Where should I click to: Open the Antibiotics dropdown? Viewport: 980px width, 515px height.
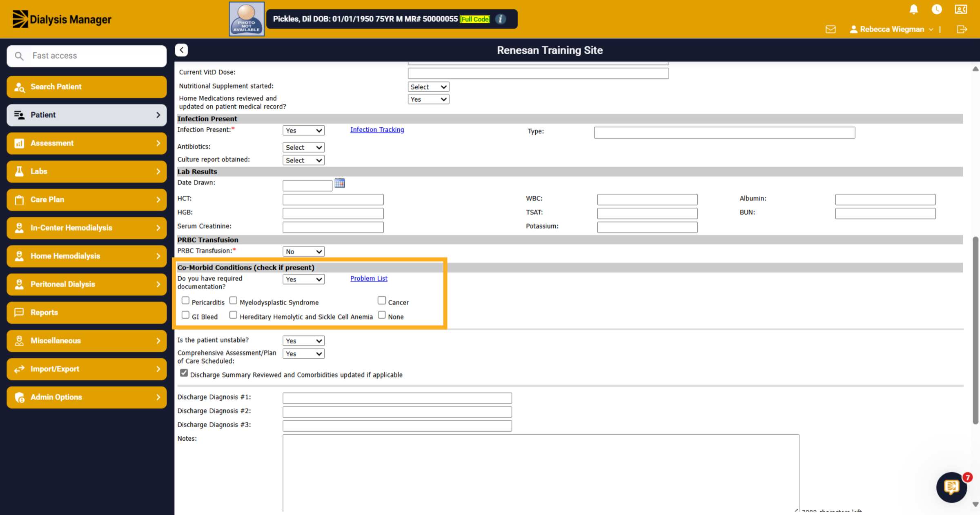pos(303,147)
